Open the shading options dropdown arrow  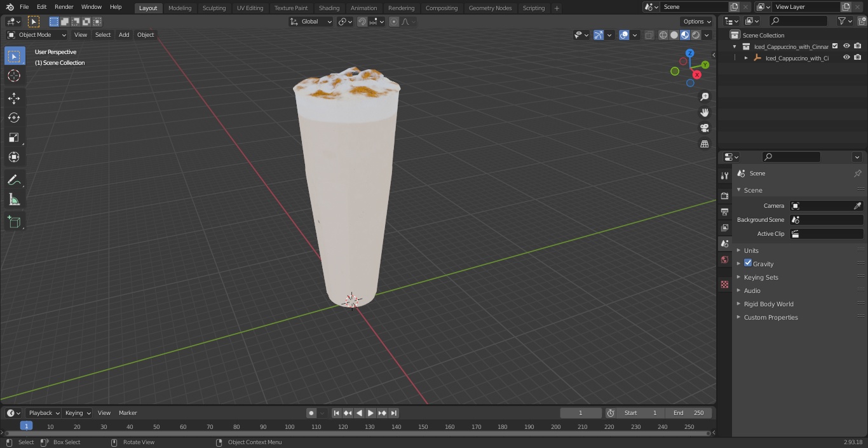[707, 35]
